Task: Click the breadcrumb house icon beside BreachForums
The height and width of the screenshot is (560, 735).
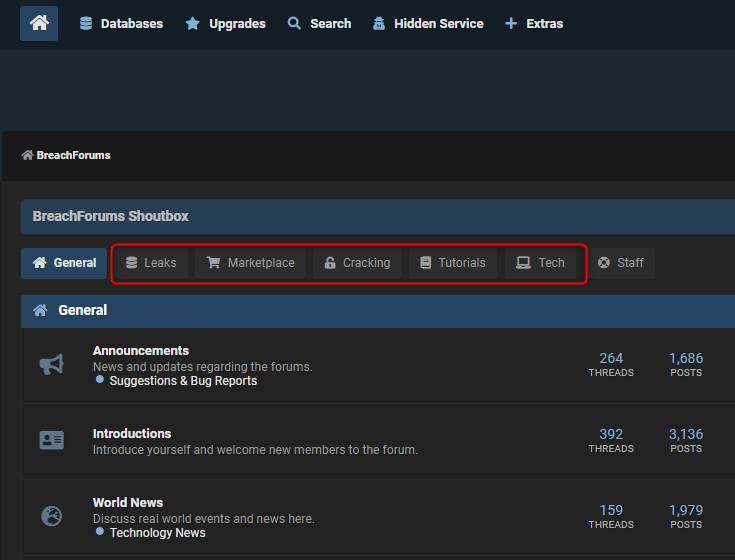Action: [28, 155]
